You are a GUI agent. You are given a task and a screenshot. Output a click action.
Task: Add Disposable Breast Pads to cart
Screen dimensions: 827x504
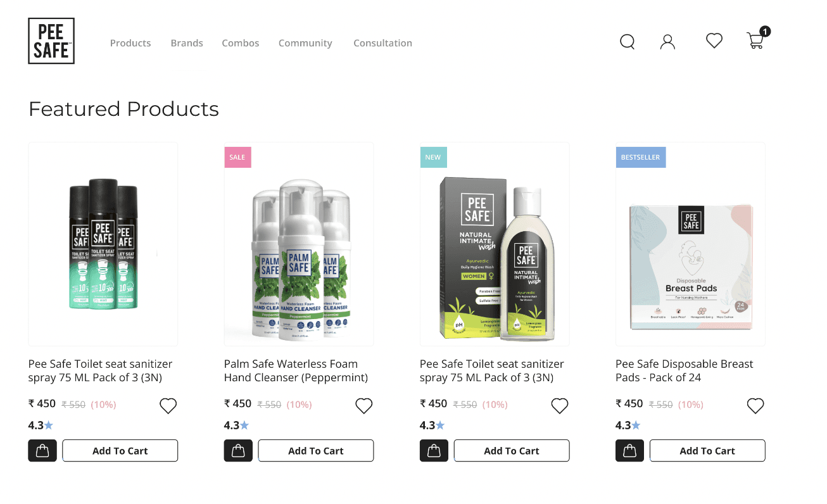coord(707,451)
